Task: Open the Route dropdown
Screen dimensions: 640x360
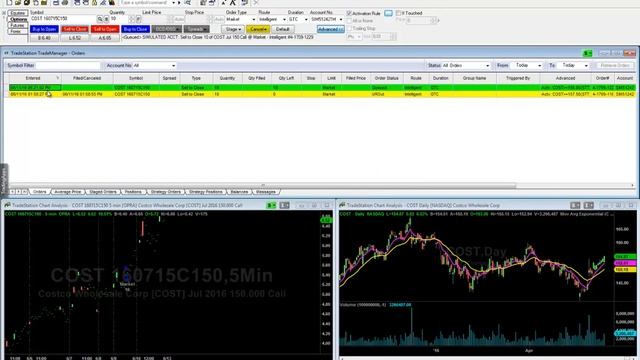Action: [284, 19]
